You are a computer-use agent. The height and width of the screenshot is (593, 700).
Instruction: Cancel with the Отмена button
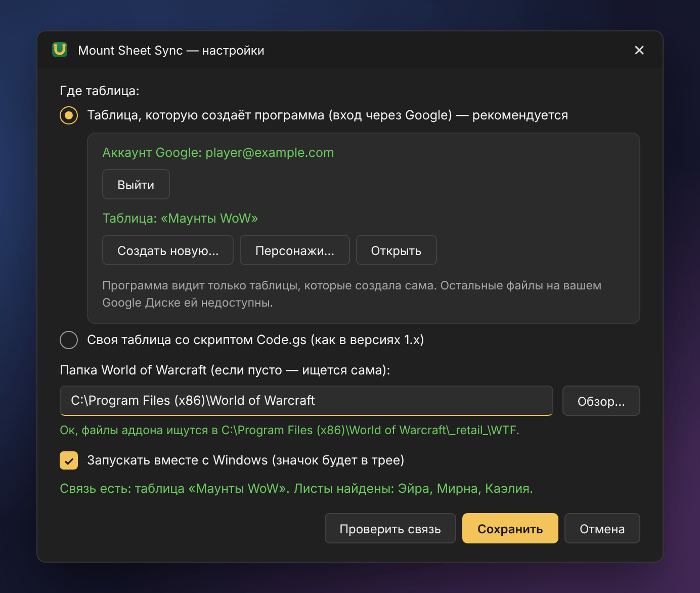click(602, 529)
